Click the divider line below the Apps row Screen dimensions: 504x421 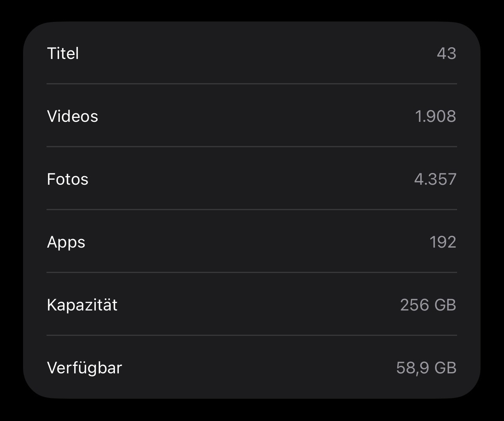click(x=252, y=272)
